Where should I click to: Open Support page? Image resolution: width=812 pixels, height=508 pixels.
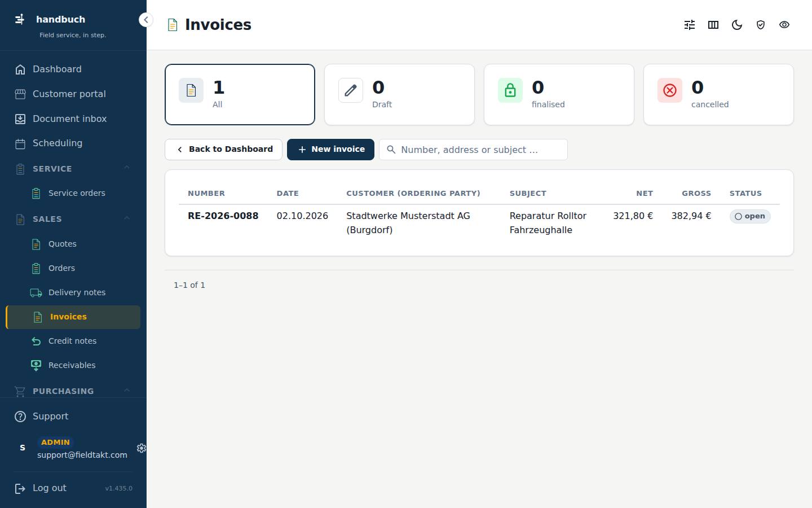click(x=73, y=417)
